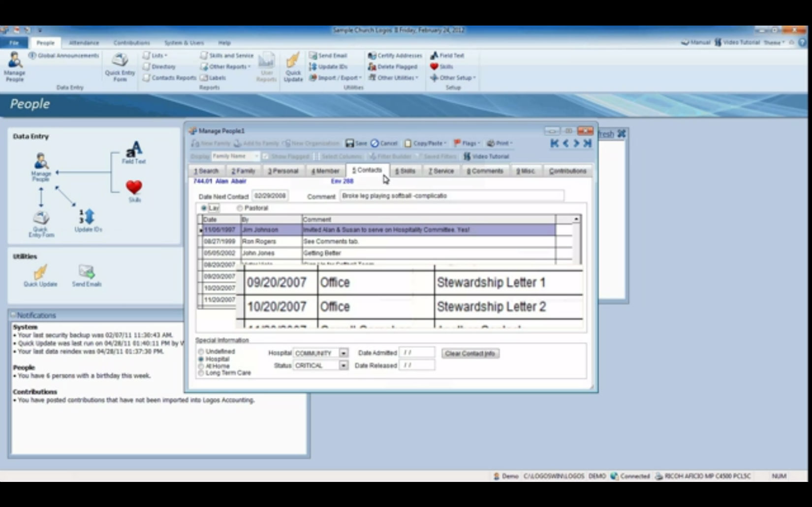Select the Hospital radio button
This screenshot has width=812, height=507.
(201, 359)
